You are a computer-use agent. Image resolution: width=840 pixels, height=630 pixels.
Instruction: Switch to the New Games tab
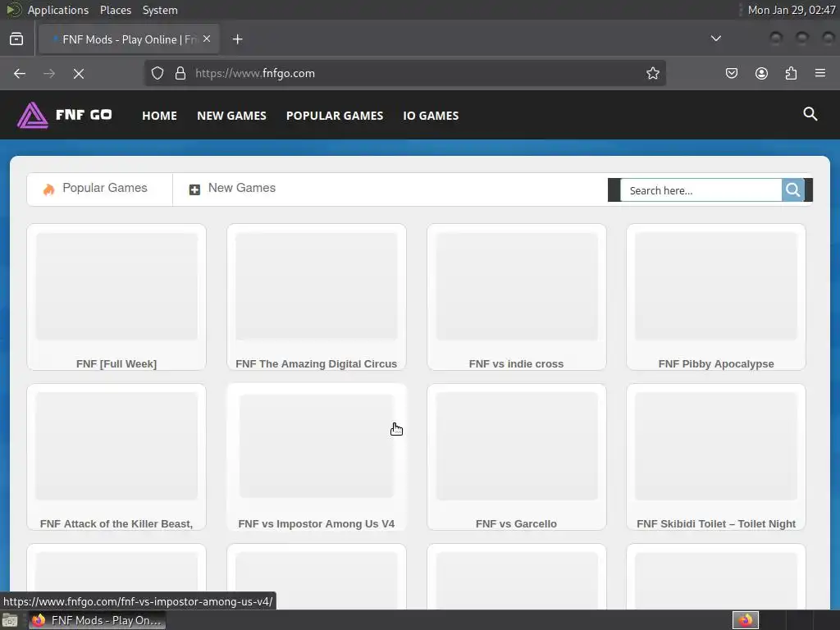coord(232,189)
